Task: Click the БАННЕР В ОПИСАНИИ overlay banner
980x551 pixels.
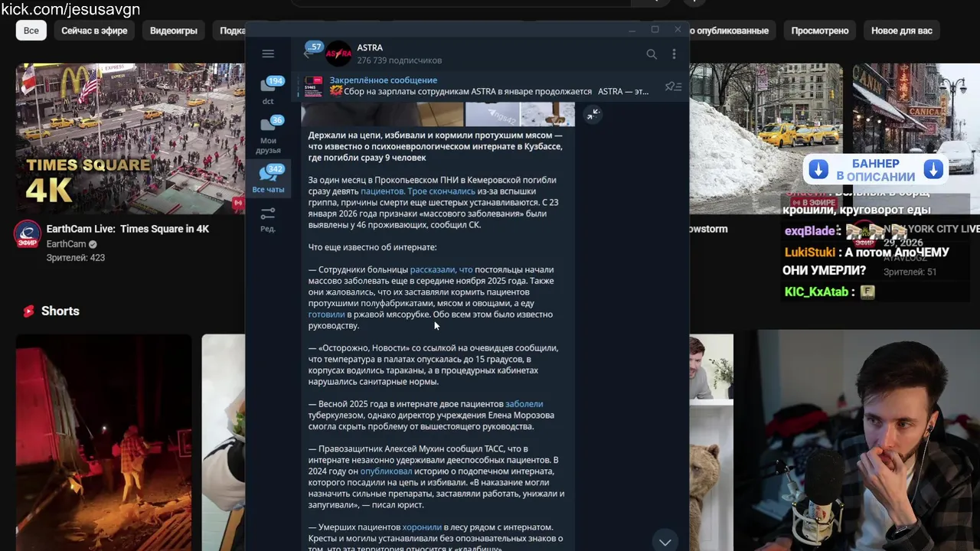Action: pos(875,170)
